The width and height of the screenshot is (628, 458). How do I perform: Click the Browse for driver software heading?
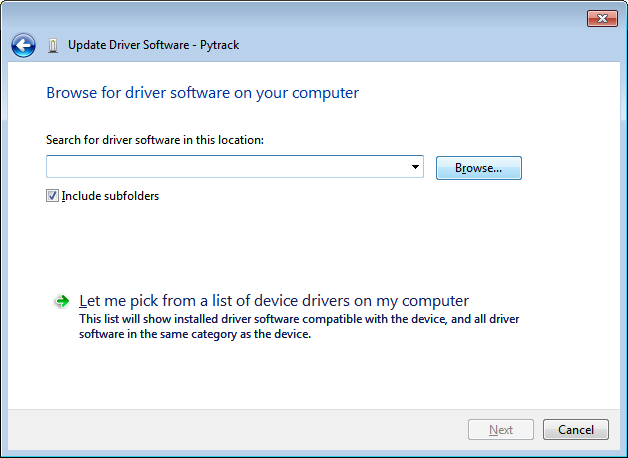[202, 93]
